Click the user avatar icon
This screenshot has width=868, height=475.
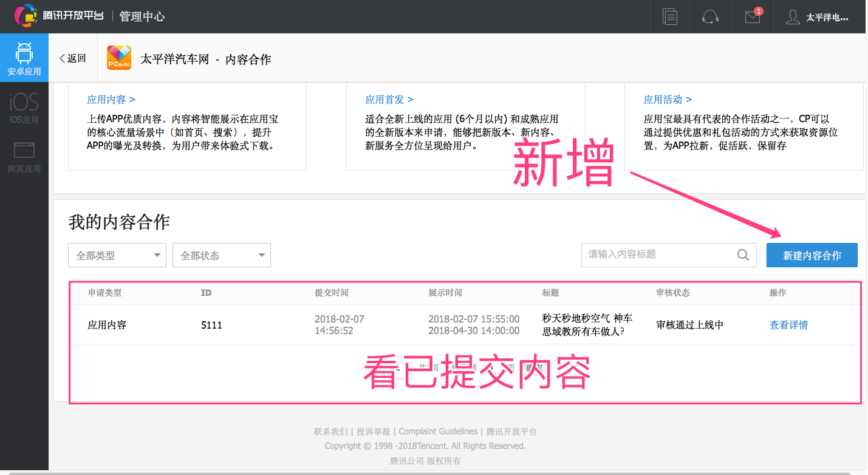pos(793,16)
